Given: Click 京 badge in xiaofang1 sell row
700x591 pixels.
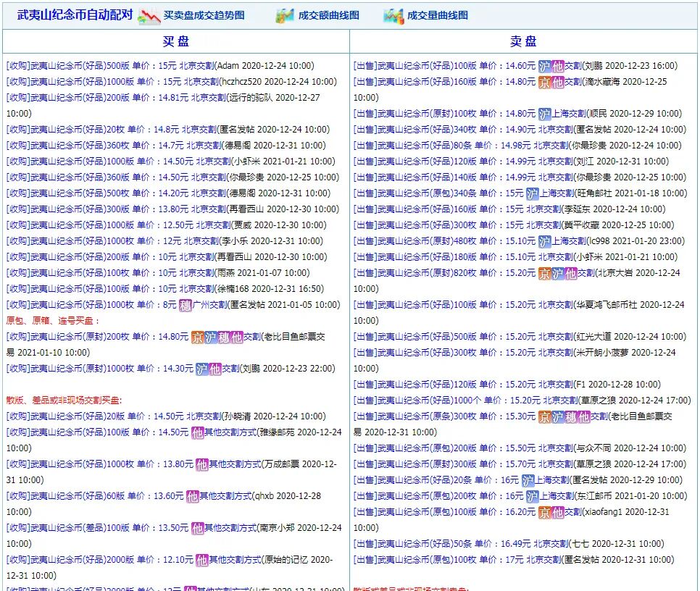Looking at the screenshot, I should pyautogui.click(x=545, y=513).
